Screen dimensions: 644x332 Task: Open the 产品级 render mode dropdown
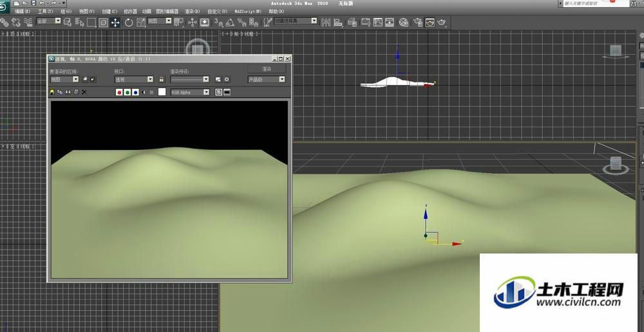[267, 79]
